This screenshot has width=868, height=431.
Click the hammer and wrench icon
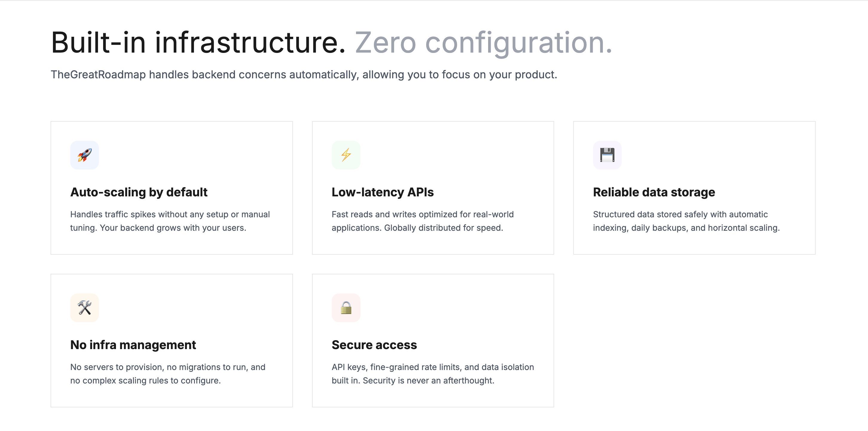84,308
